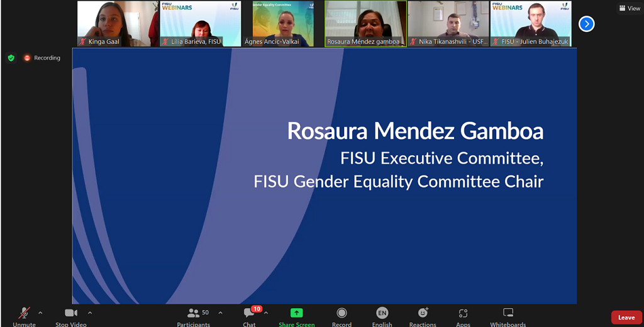Expand audio options chevron next to Unmute
This screenshot has height=327, width=644.
[40, 313]
